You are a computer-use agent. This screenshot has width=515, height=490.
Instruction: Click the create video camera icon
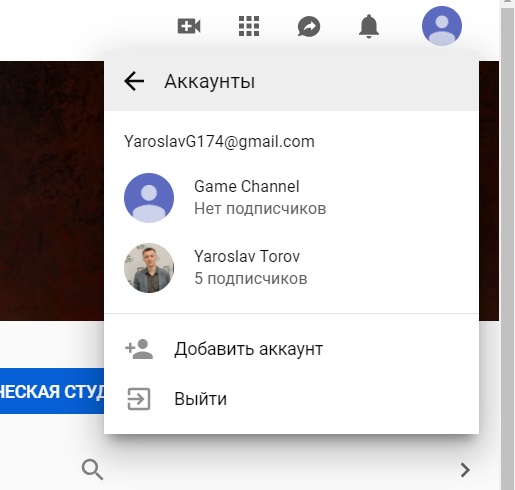(x=189, y=26)
